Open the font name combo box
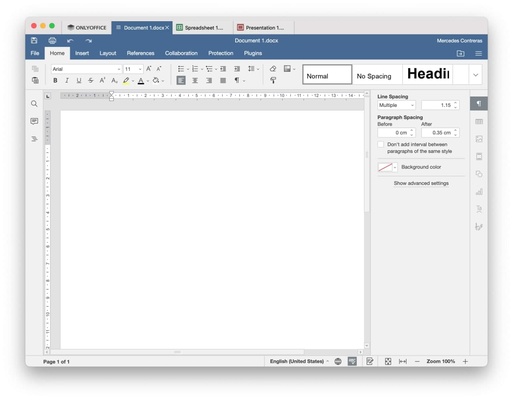This screenshot has height=400, width=513. pos(86,69)
